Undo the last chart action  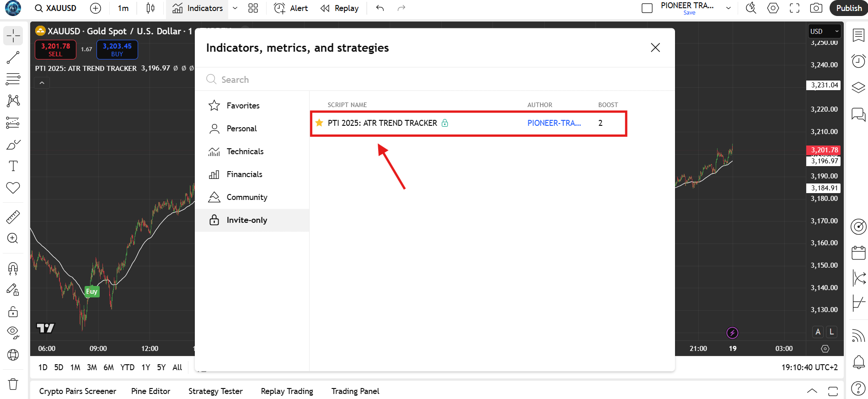tap(380, 8)
